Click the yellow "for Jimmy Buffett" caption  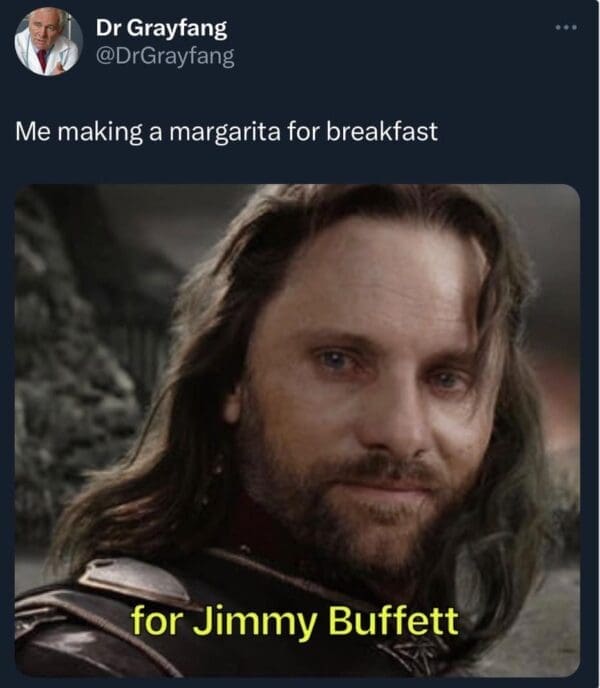click(x=295, y=621)
